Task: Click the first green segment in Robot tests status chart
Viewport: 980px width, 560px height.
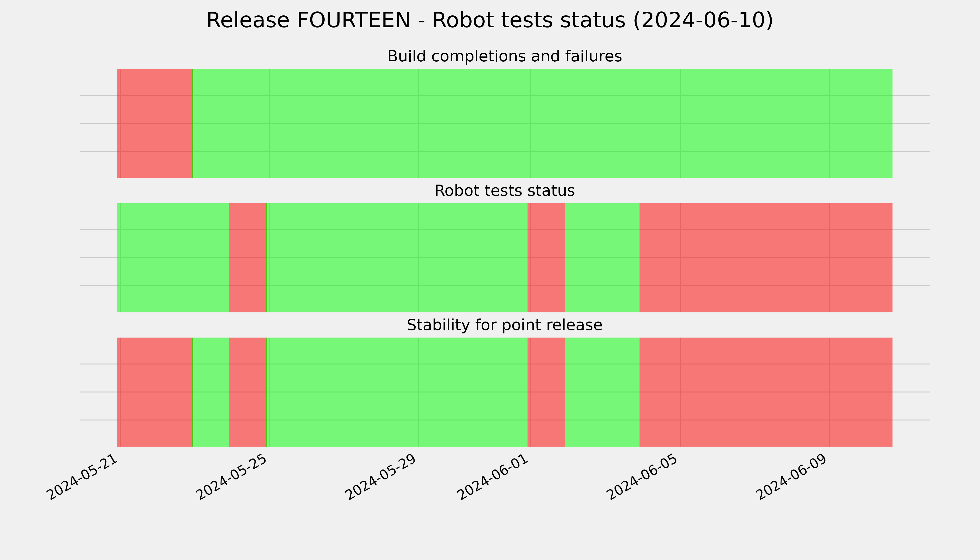Action: pyautogui.click(x=173, y=258)
